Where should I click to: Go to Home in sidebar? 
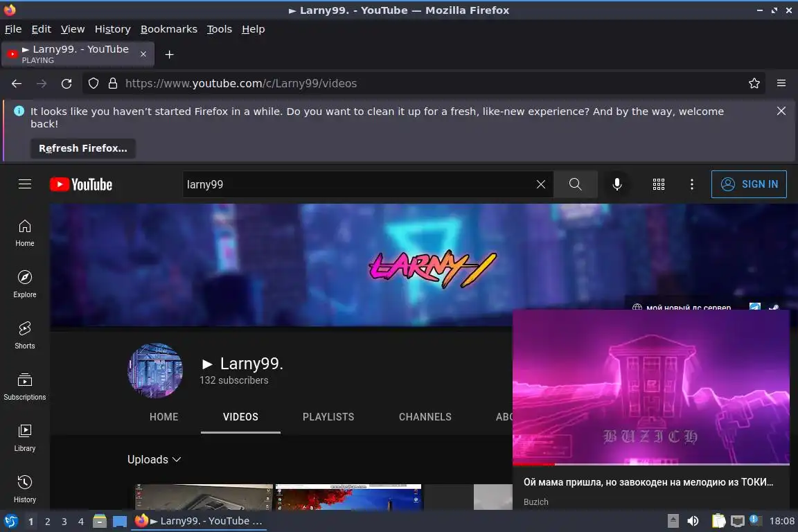coord(24,233)
